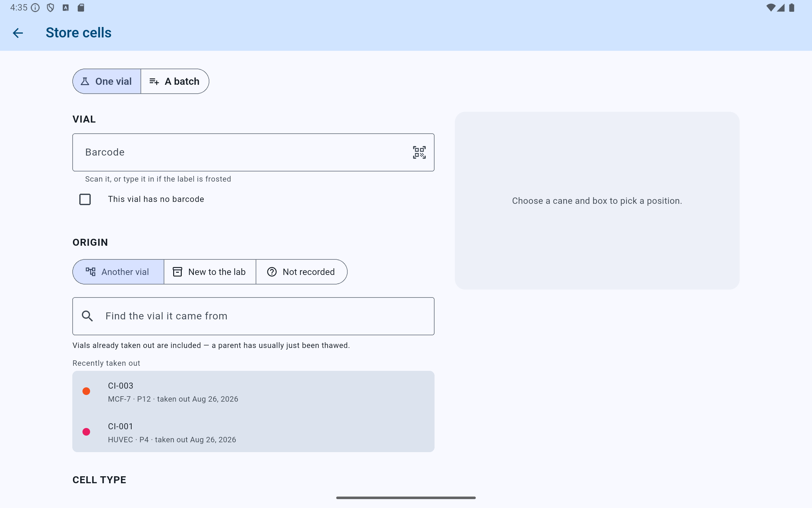
Task: Click the shield icon in status bar
Action: coord(50,8)
